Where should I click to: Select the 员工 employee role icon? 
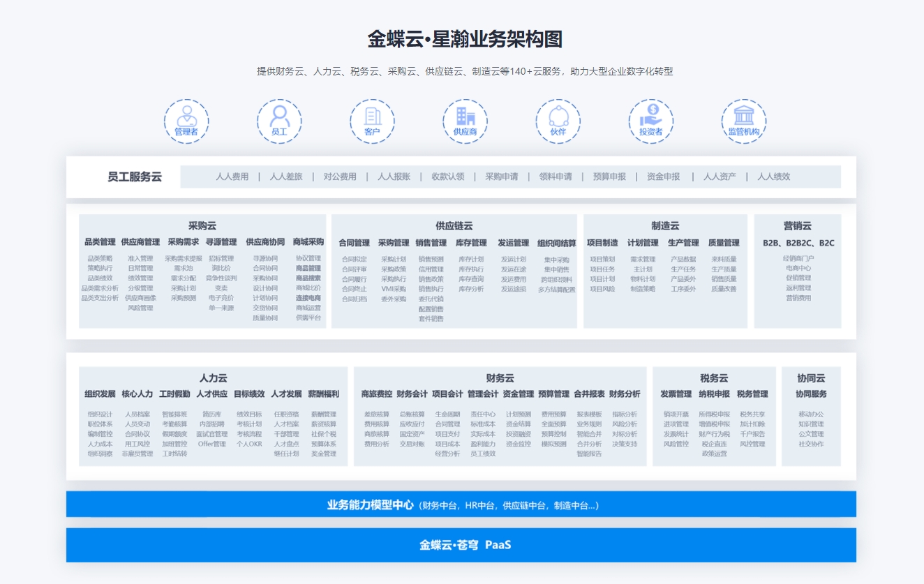[279, 121]
